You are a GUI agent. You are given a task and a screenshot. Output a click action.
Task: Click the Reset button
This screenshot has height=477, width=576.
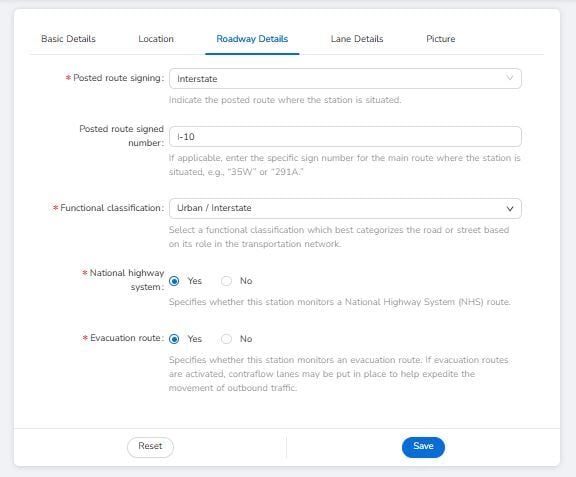coord(150,447)
